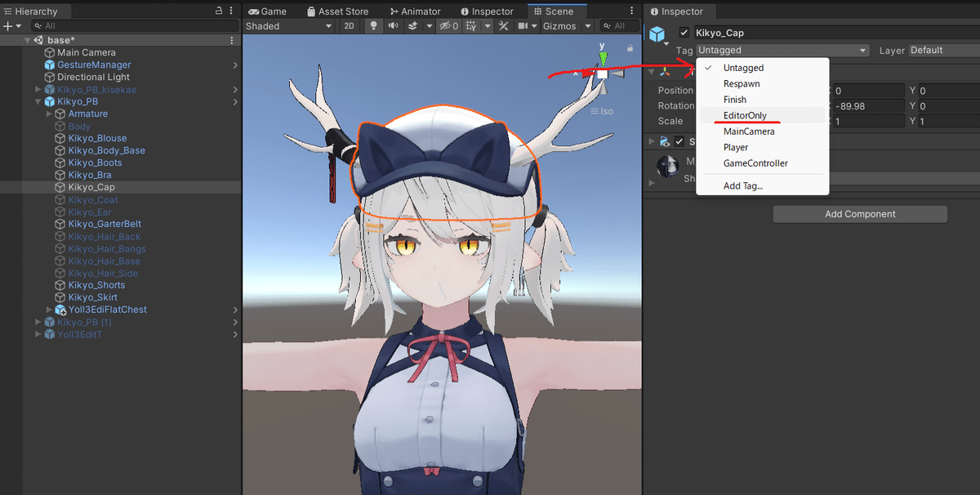Click the Scene view search field
The height and width of the screenshot is (495, 980).
tap(621, 26)
